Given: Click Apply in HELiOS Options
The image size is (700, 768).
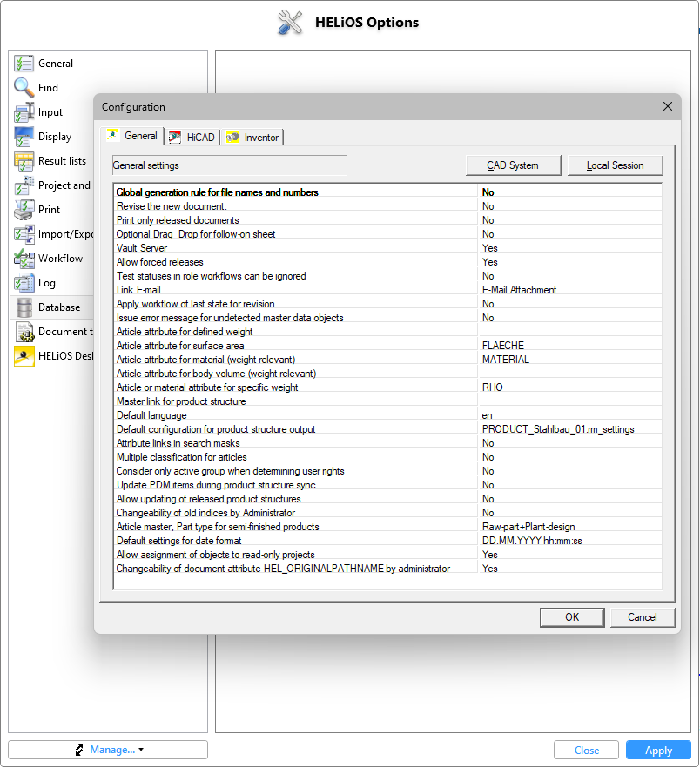Looking at the screenshot, I should [x=658, y=751].
